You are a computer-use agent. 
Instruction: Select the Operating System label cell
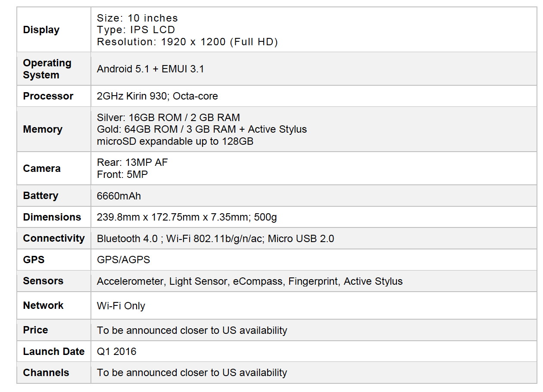[x=47, y=69]
